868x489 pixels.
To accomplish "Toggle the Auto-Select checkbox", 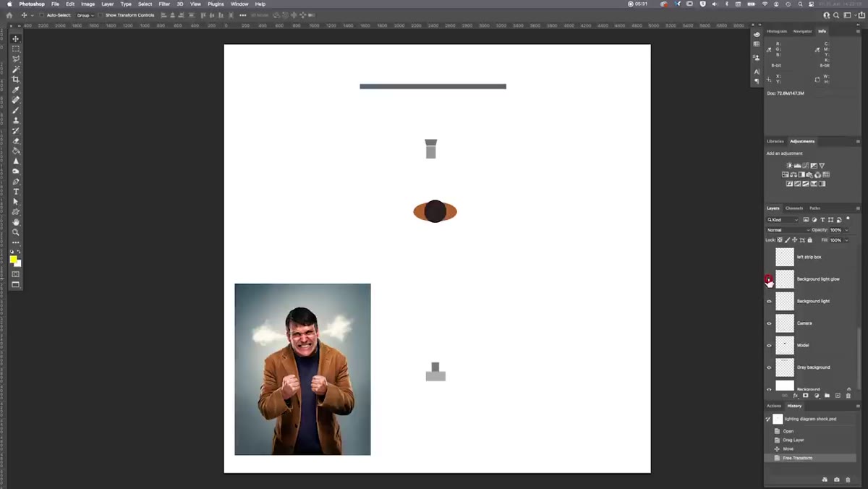I will (x=42, y=15).
